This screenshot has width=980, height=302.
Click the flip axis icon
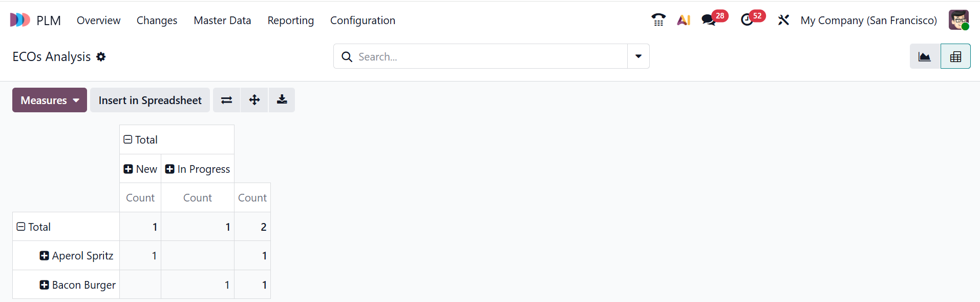click(x=226, y=100)
